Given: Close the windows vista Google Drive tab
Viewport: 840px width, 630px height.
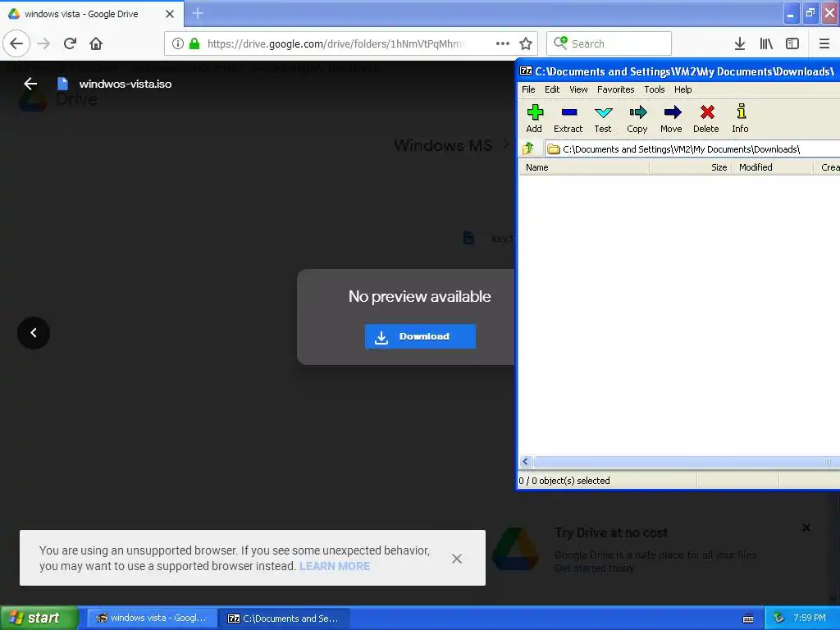Looking at the screenshot, I should tap(170, 14).
